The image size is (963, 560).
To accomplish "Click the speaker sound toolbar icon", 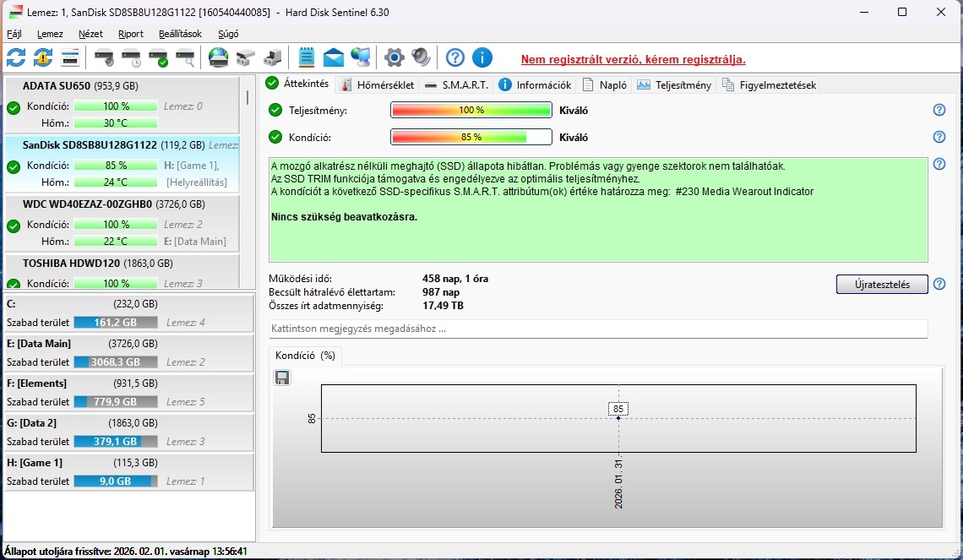I will click(x=421, y=57).
